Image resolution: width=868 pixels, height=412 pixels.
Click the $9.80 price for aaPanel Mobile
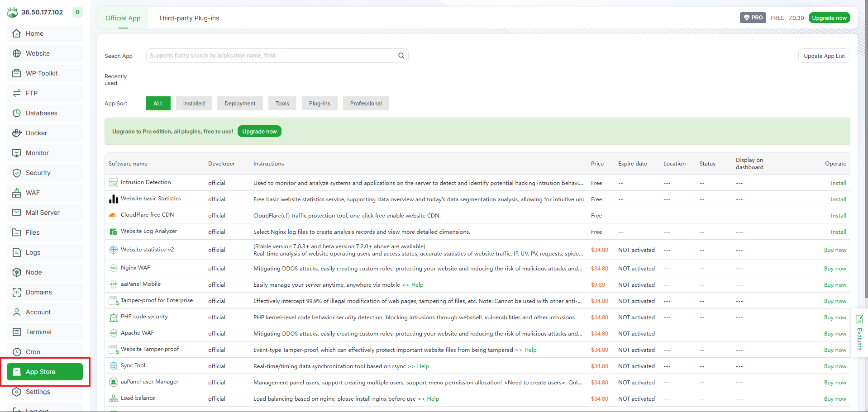click(598, 285)
